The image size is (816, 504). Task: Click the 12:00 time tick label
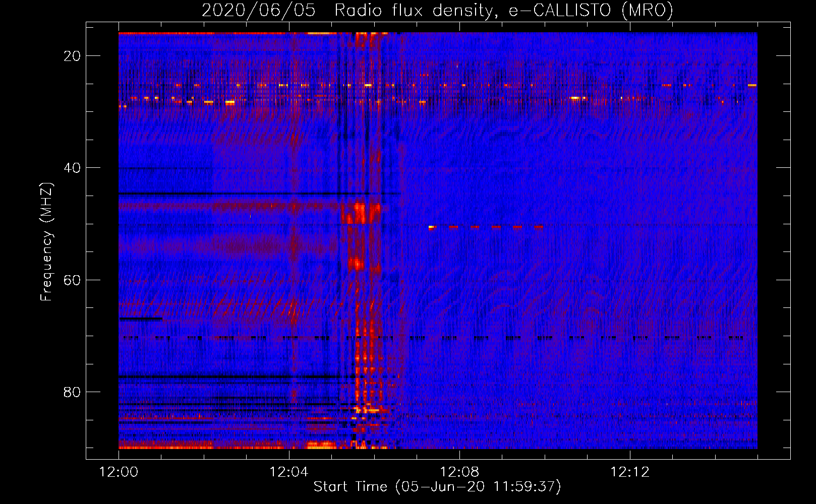(119, 472)
